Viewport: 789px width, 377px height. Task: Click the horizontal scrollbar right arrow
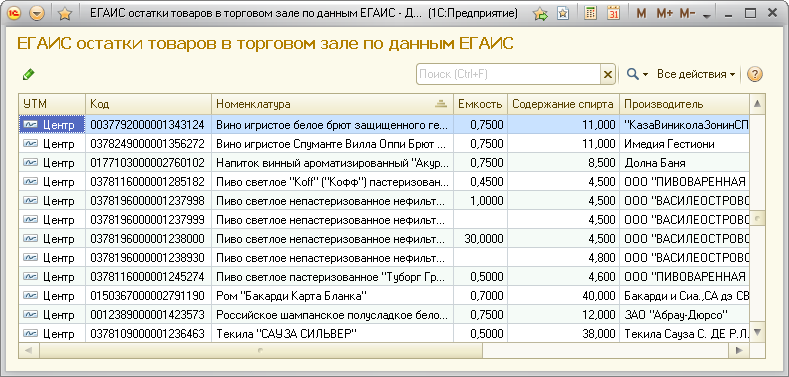(739, 350)
